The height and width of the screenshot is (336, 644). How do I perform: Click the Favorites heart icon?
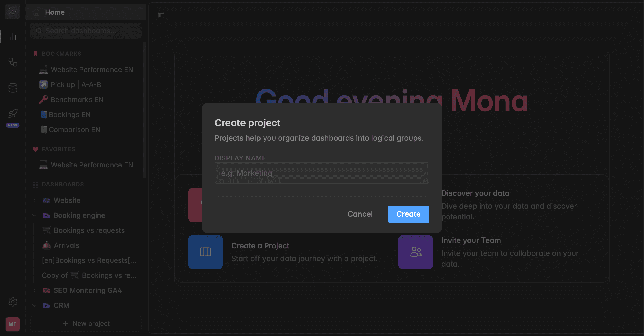coord(35,149)
